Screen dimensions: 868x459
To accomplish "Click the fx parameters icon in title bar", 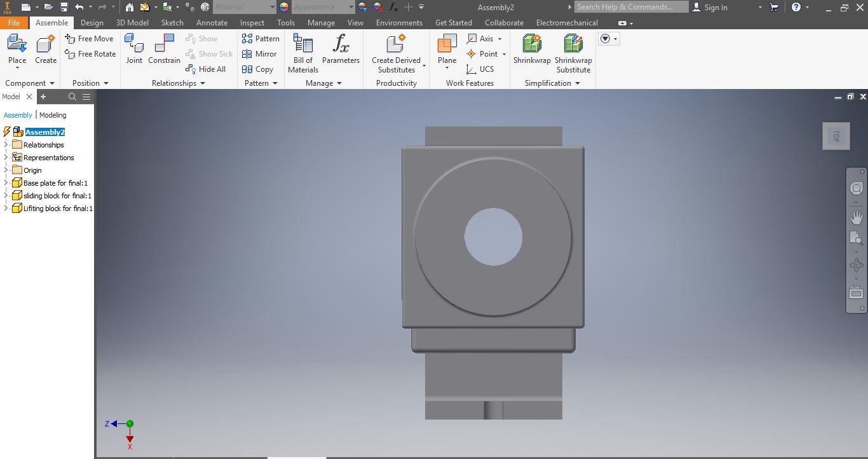I will pos(393,7).
